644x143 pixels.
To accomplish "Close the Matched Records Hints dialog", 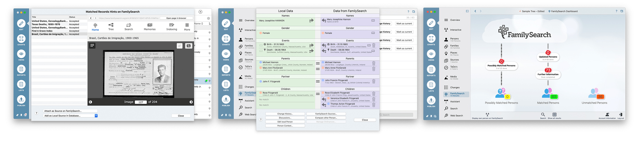I will [181, 116].
